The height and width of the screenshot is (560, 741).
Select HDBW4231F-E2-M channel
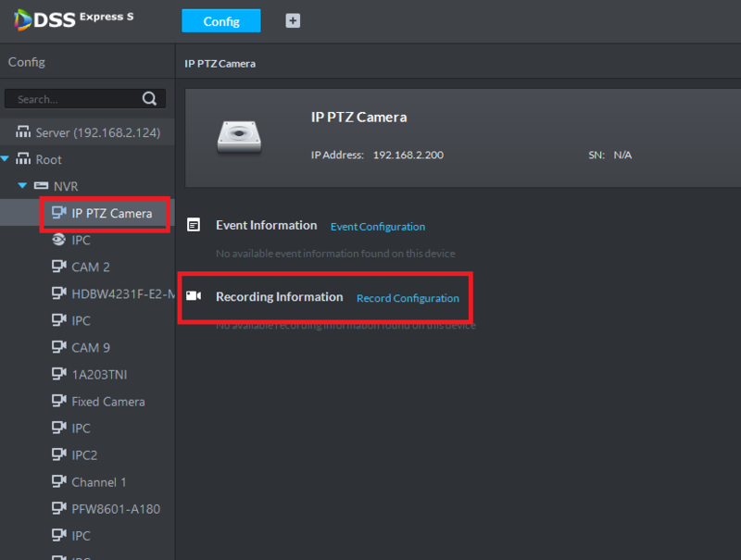pos(123,294)
